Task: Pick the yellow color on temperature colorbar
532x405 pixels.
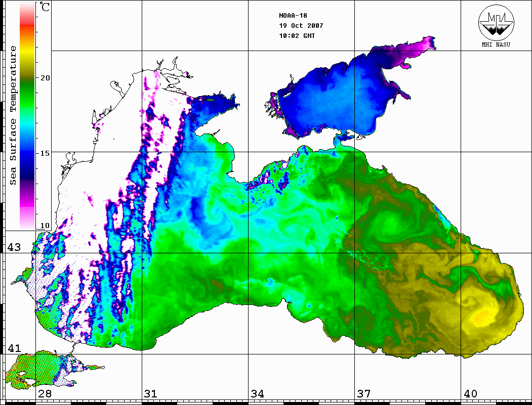Action: (27, 51)
